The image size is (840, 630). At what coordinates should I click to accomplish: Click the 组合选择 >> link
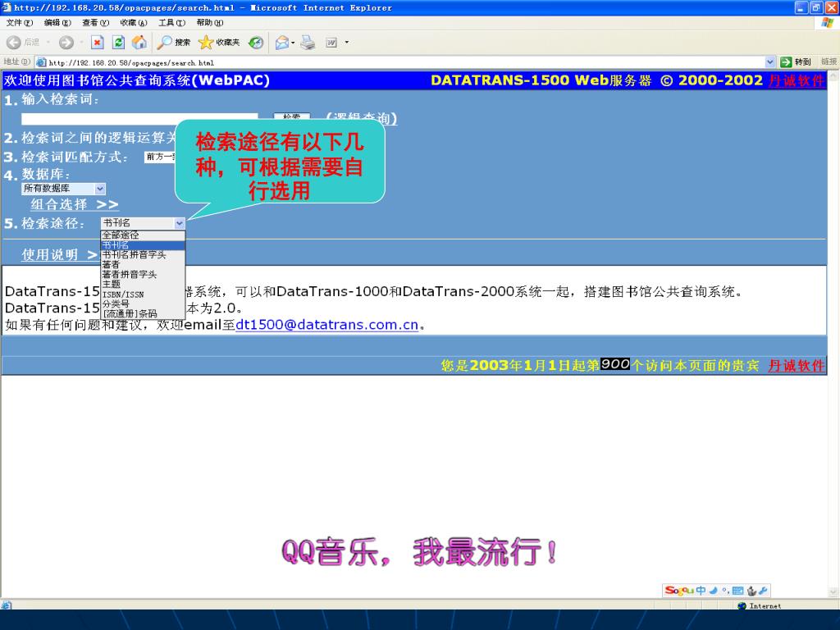pyautogui.click(x=75, y=204)
